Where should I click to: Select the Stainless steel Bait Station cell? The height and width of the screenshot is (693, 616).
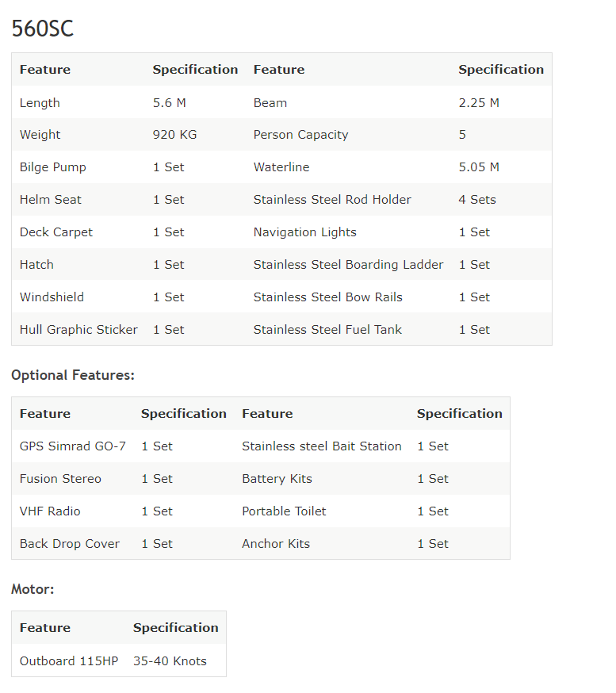321,446
